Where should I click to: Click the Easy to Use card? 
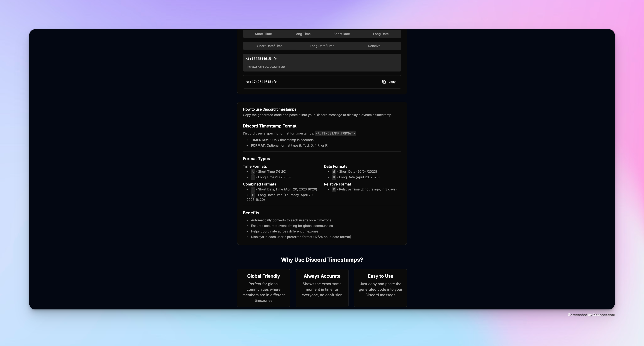point(381,288)
